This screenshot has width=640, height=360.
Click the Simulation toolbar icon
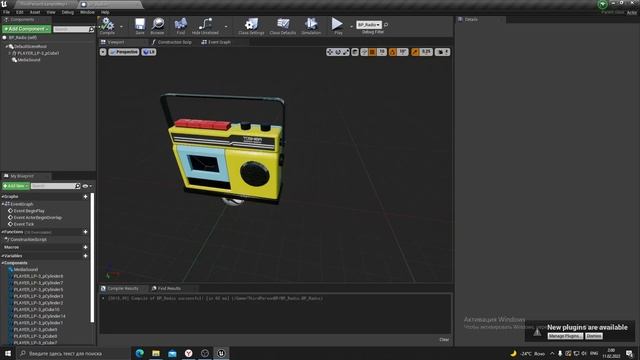311,24
